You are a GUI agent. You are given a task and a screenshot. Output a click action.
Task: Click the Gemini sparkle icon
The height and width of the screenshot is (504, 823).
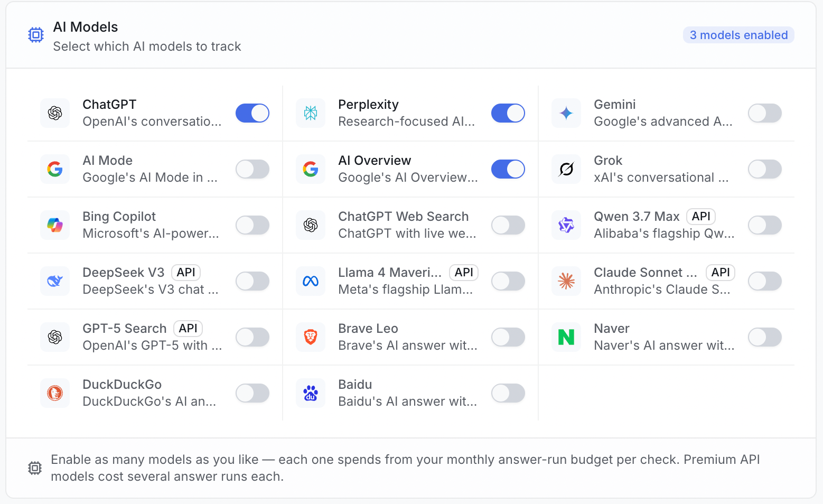[566, 113]
